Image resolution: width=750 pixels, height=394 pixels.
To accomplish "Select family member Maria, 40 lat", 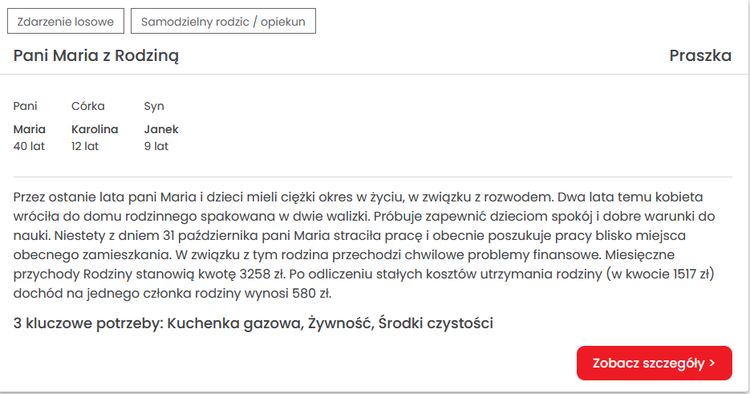I will pyautogui.click(x=30, y=138).
